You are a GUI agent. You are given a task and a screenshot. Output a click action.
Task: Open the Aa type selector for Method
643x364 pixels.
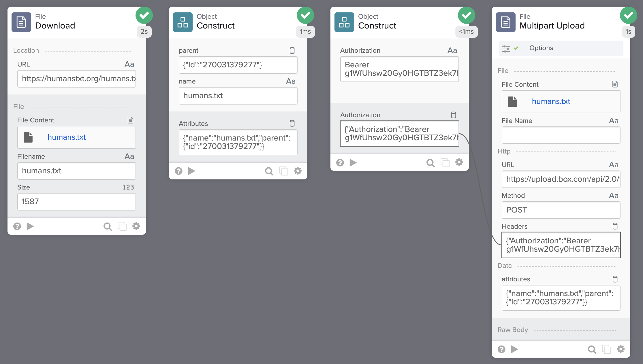[614, 196]
